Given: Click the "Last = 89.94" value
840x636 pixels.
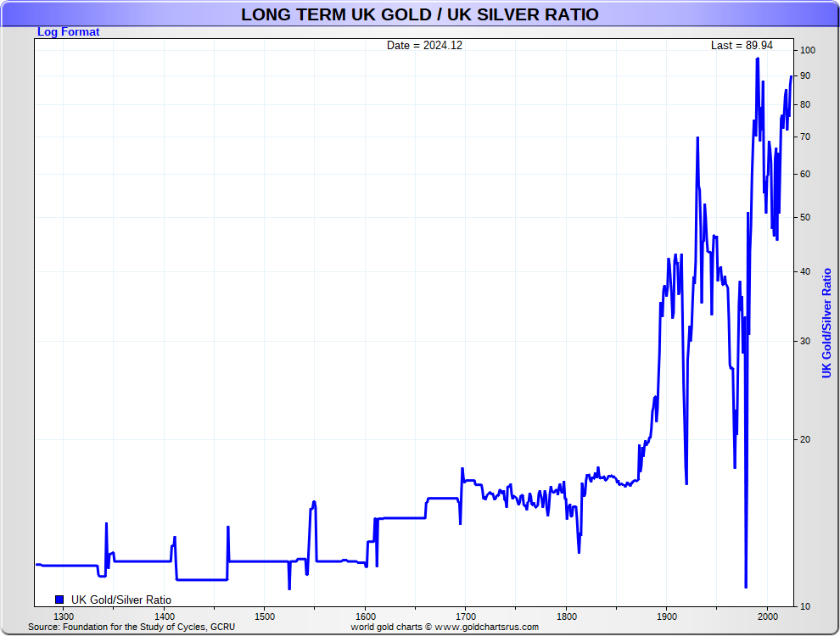Looking at the screenshot, I should [742, 46].
